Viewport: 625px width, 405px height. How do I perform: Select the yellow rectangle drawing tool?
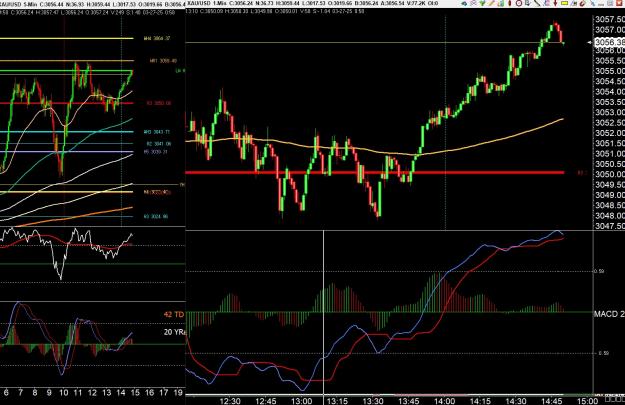pyautogui.click(x=564, y=3)
